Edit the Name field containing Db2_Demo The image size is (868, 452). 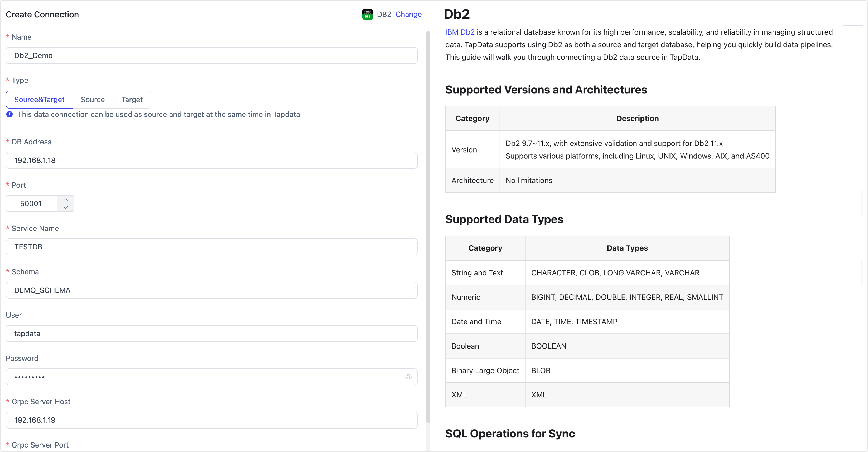point(212,55)
